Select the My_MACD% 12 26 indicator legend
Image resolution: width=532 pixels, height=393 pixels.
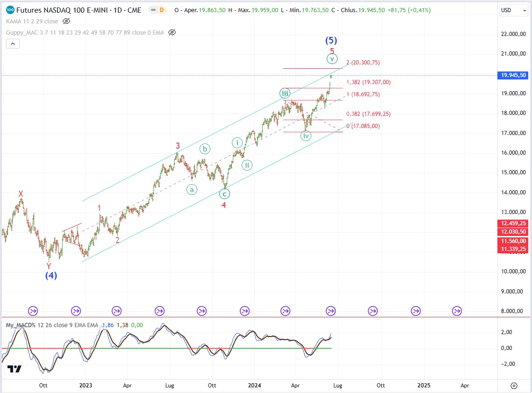(52, 325)
